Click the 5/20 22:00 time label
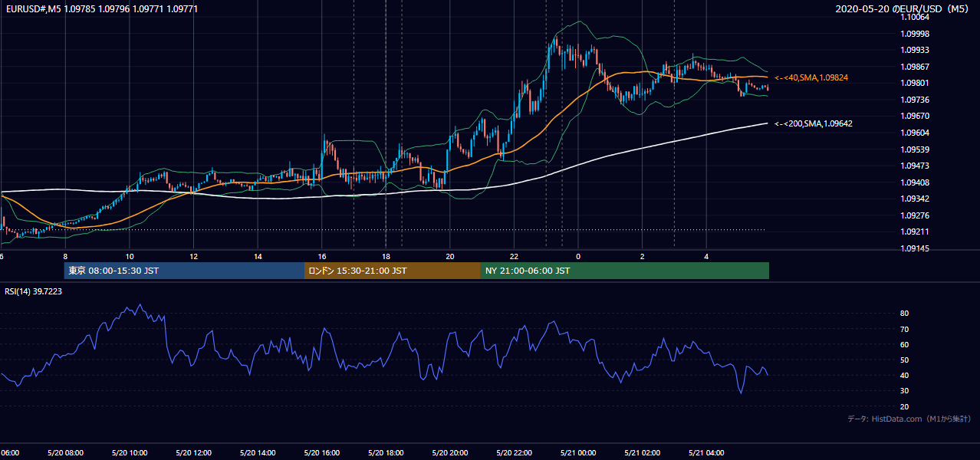Viewport: 980px width, 460px height. [515, 453]
